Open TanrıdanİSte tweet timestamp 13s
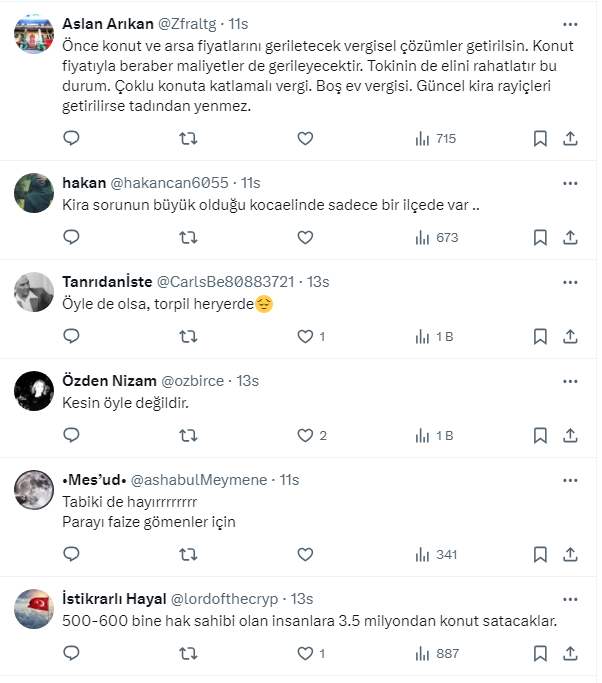The image size is (602, 683). coord(318,282)
